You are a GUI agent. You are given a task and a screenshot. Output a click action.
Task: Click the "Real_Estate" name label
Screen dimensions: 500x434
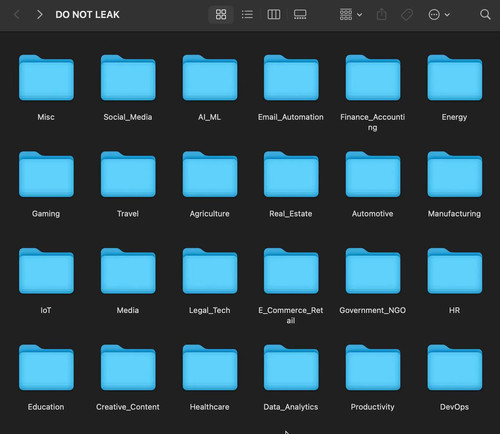click(x=291, y=214)
